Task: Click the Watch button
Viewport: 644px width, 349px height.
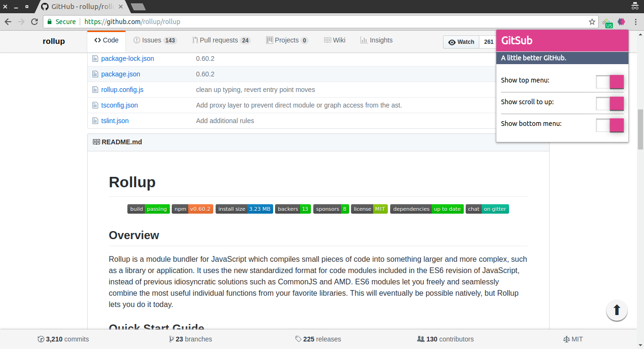Action: (461, 42)
